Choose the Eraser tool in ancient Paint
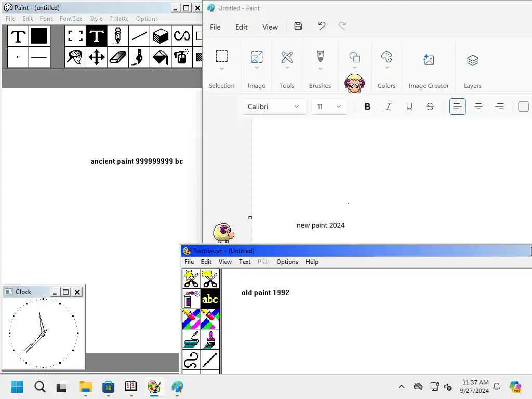Image resolution: width=532 pixels, height=399 pixels. pos(118,57)
